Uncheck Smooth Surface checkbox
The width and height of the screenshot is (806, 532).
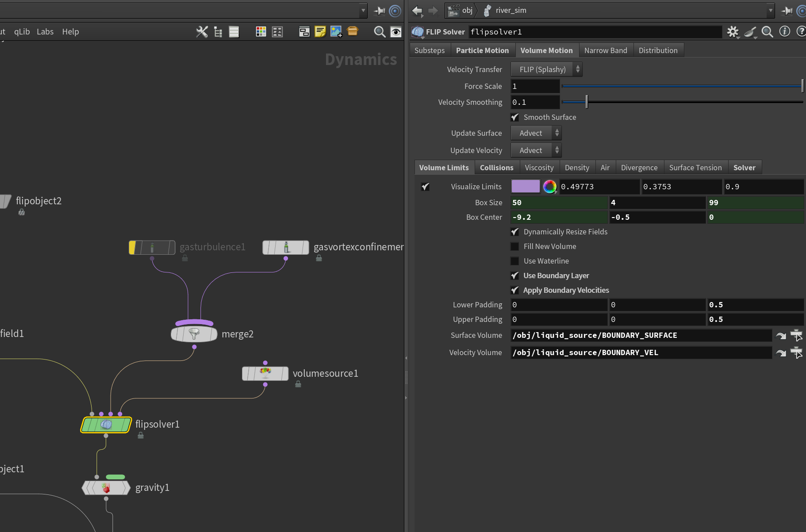[515, 117]
